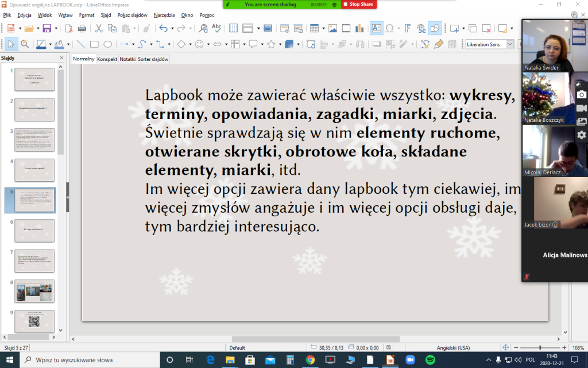Open the special character Omega icon
The height and width of the screenshot is (368, 588).
coord(390,28)
